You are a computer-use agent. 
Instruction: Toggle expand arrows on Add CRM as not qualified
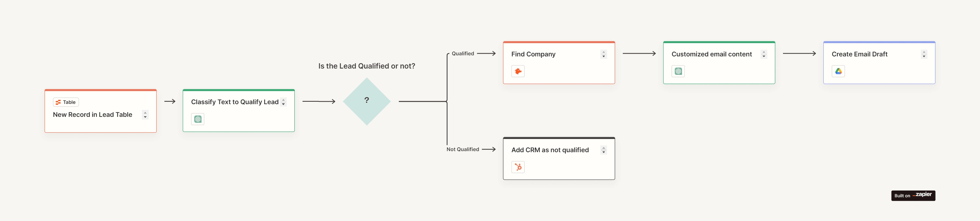[603, 150]
